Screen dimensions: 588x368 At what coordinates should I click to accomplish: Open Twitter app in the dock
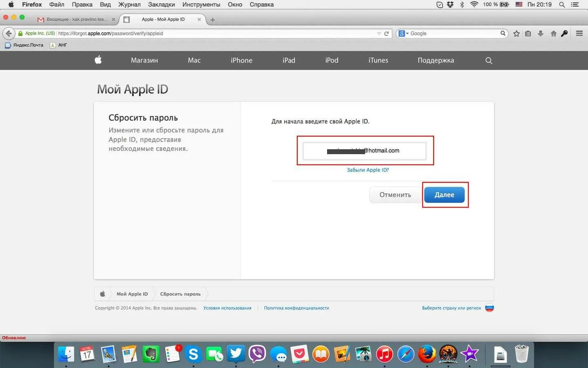tap(236, 354)
